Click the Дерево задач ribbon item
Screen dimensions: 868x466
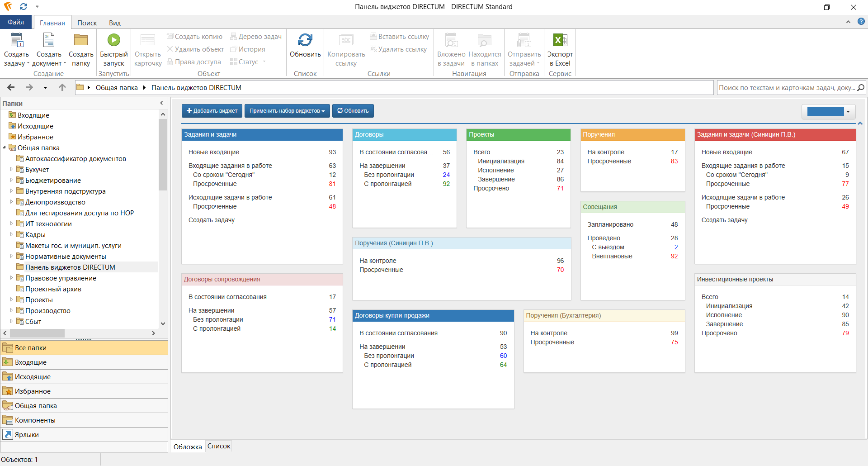click(x=256, y=37)
